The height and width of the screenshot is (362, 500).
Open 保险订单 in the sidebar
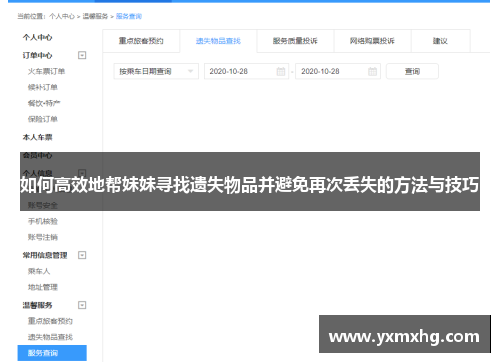(x=43, y=119)
